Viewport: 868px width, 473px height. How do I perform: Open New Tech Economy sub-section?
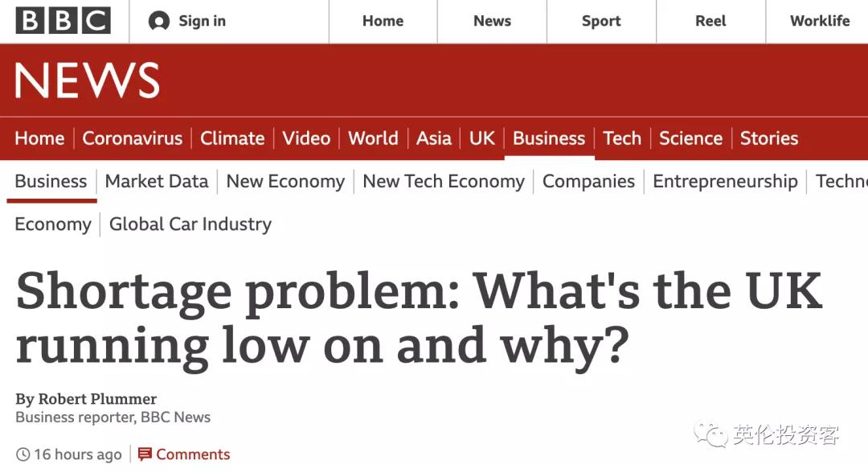point(444,182)
